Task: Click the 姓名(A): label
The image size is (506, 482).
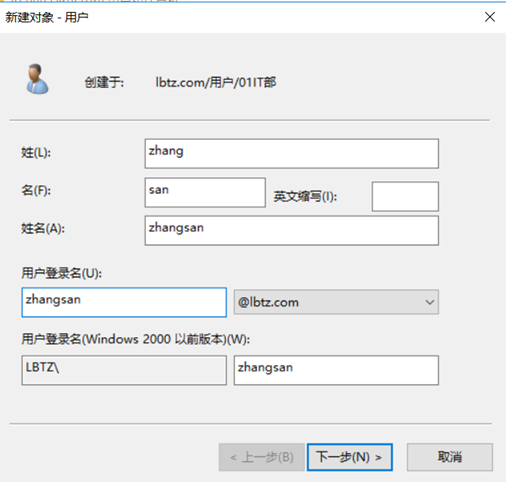Action: pos(43,229)
